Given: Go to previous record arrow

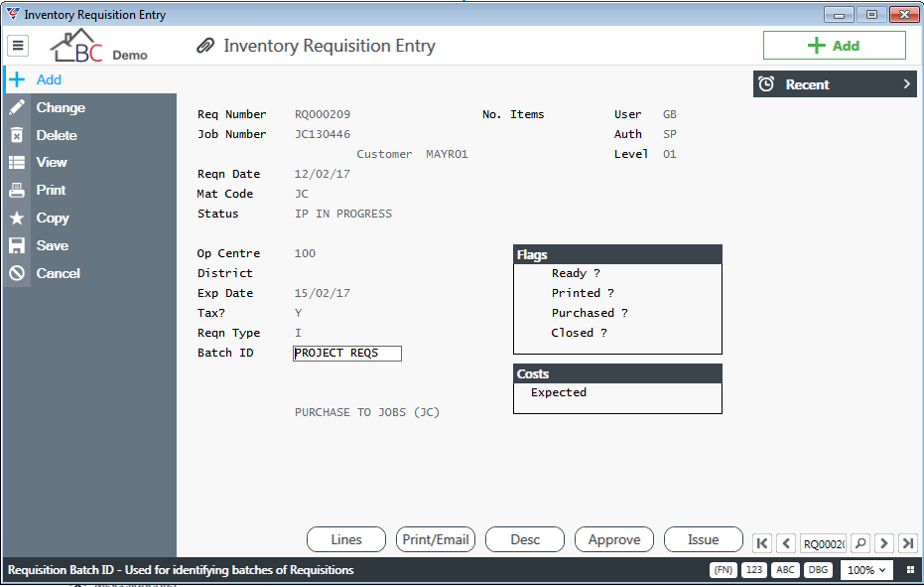Looking at the screenshot, I should (786, 543).
